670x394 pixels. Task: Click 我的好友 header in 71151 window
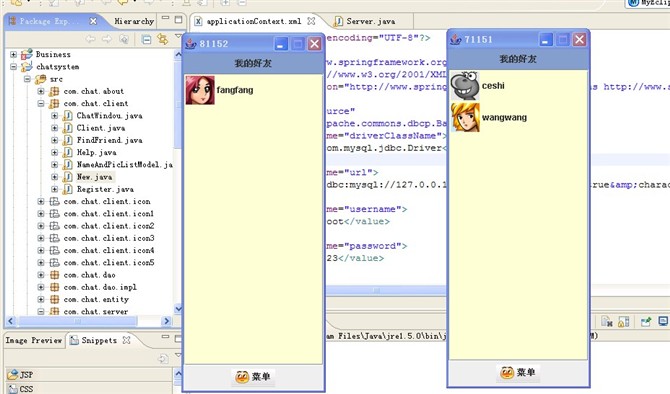click(x=518, y=59)
